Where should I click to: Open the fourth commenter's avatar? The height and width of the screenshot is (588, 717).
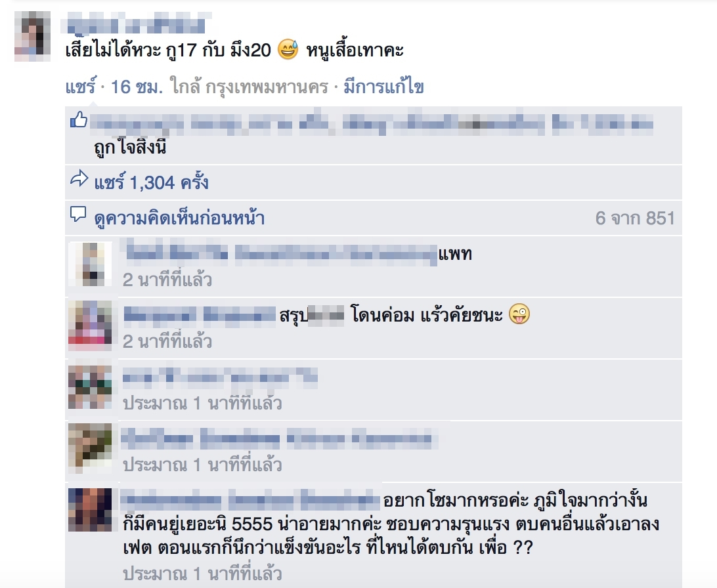coord(90,448)
